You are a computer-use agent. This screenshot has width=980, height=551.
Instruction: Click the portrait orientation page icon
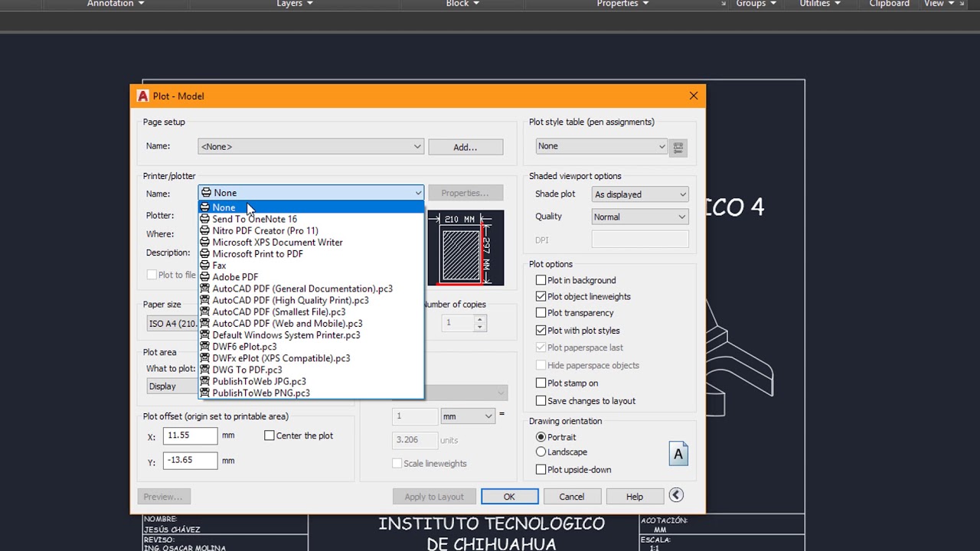(x=678, y=454)
